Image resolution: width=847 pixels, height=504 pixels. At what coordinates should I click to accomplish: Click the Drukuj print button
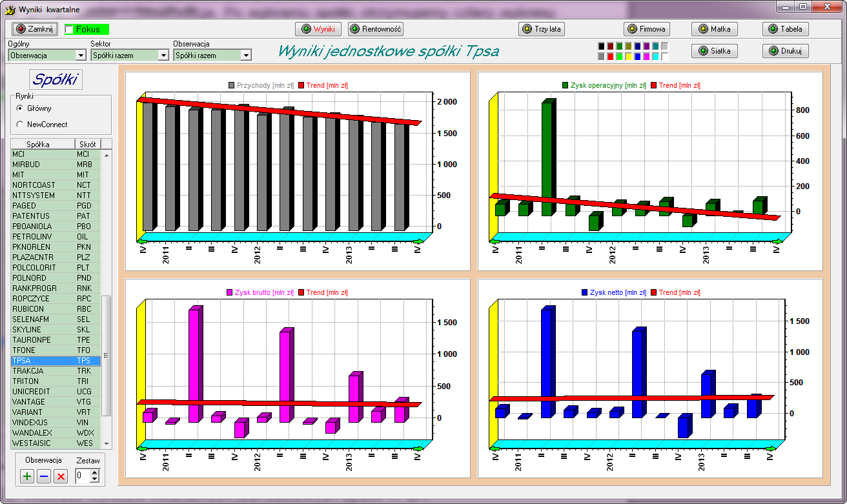[785, 51]
